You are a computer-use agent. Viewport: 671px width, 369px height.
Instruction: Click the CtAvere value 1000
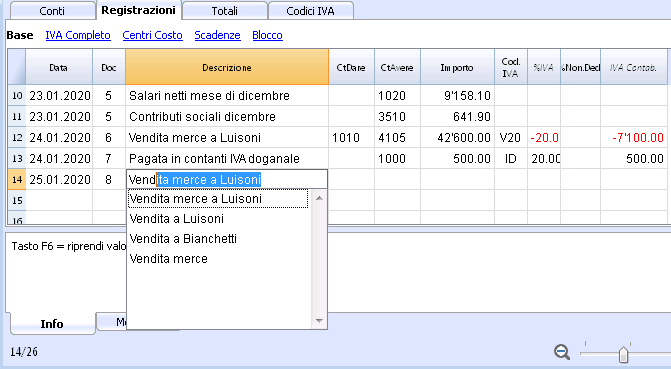click(398, 158)
